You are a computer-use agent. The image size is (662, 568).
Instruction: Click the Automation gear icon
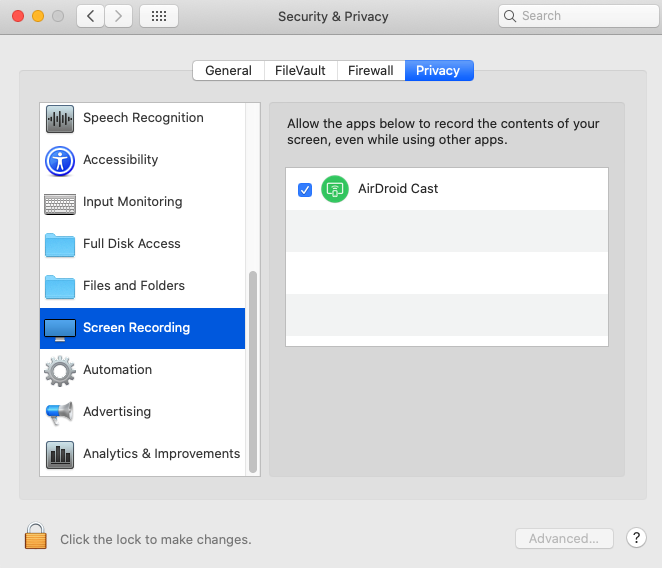click(60, 371)
